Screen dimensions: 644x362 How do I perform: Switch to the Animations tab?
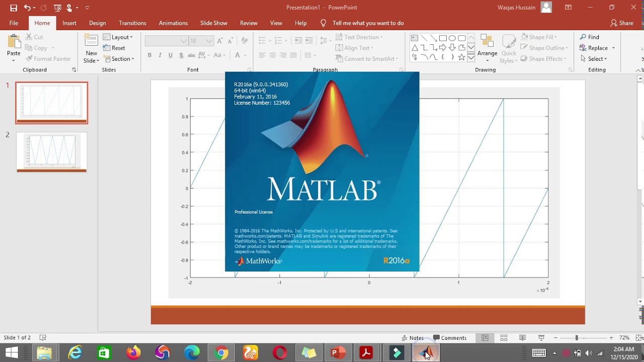[173, 23]
